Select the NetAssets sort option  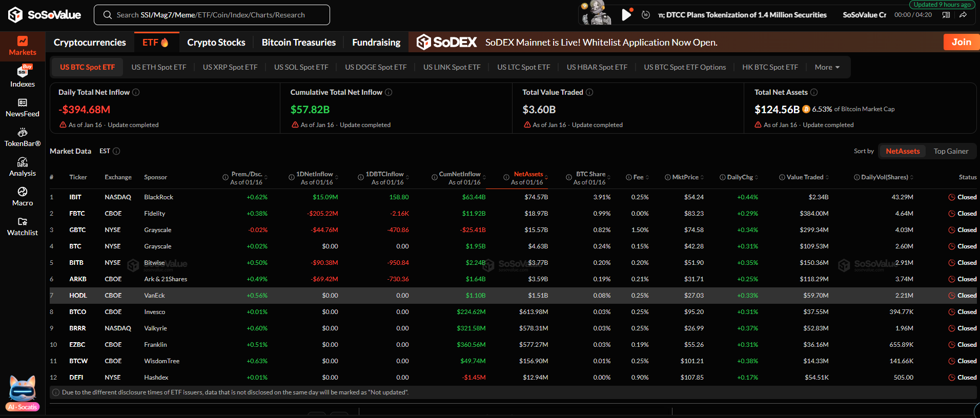tap(903, 151)
